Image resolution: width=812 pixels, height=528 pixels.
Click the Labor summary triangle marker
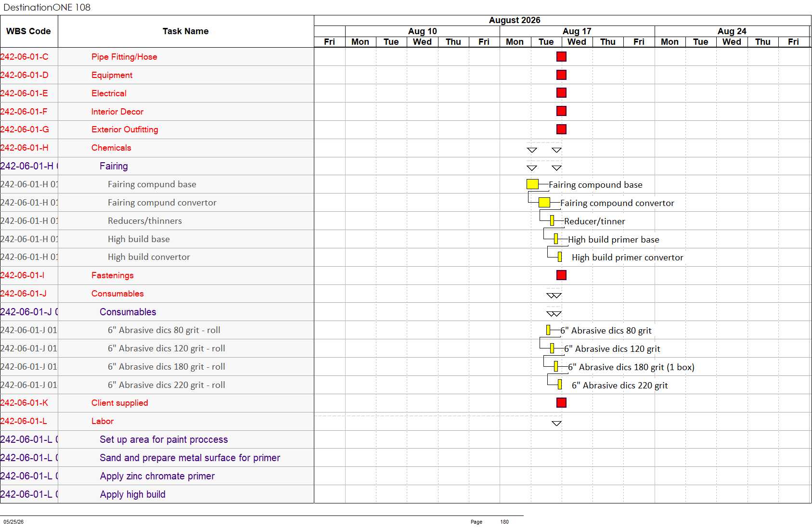coord(556,424)
